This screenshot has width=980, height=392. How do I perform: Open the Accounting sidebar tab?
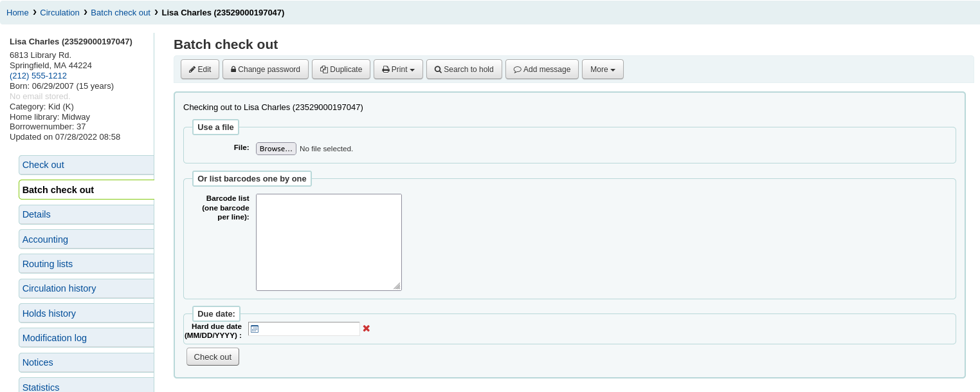pos(86,239)
